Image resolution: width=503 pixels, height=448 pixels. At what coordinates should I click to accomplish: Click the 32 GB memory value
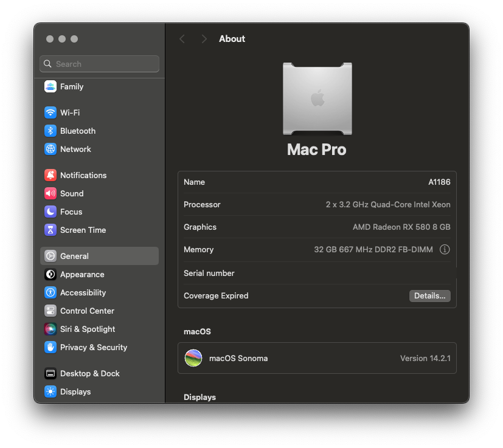click(x=373, y=249)
